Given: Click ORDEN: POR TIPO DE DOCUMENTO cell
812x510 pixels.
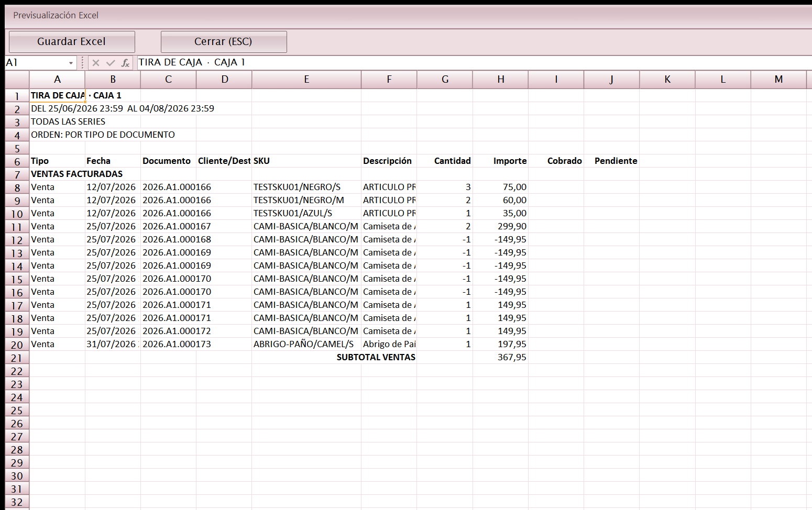Looking at the screenshot, I should pyautogui.click(x=57, y=135).
